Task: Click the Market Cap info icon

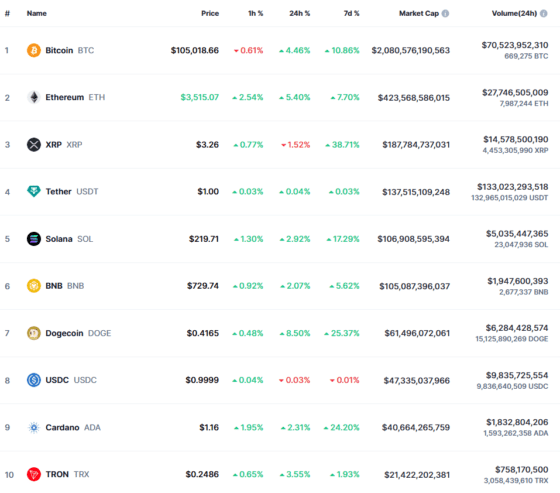Action: tap(445, 13)
